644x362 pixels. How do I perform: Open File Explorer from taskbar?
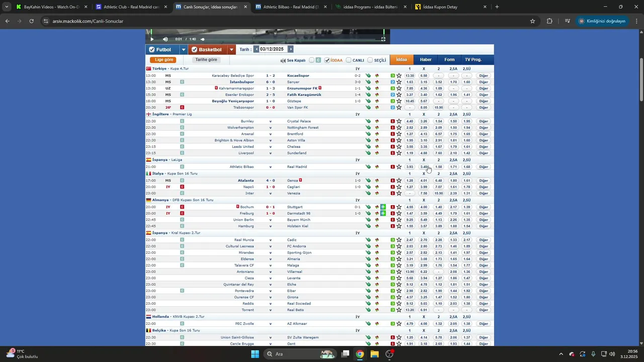click(x=374, y=354)
